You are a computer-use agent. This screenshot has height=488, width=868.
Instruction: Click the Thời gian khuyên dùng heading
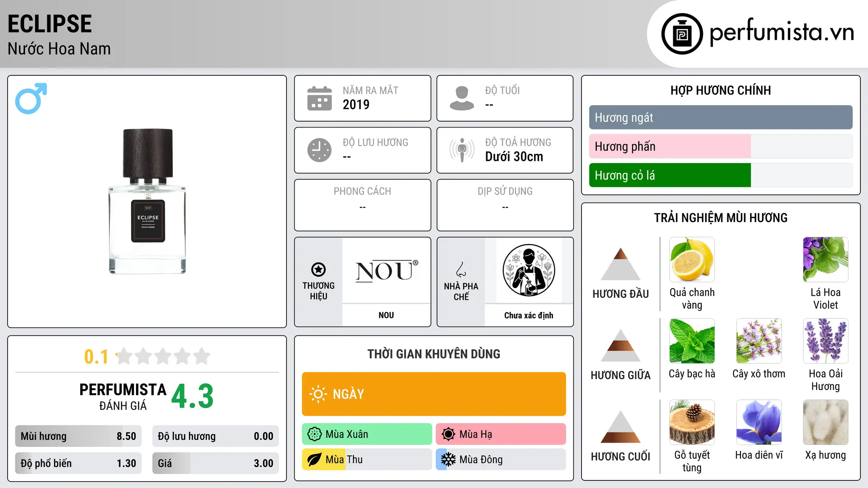(x=434, y=354)
